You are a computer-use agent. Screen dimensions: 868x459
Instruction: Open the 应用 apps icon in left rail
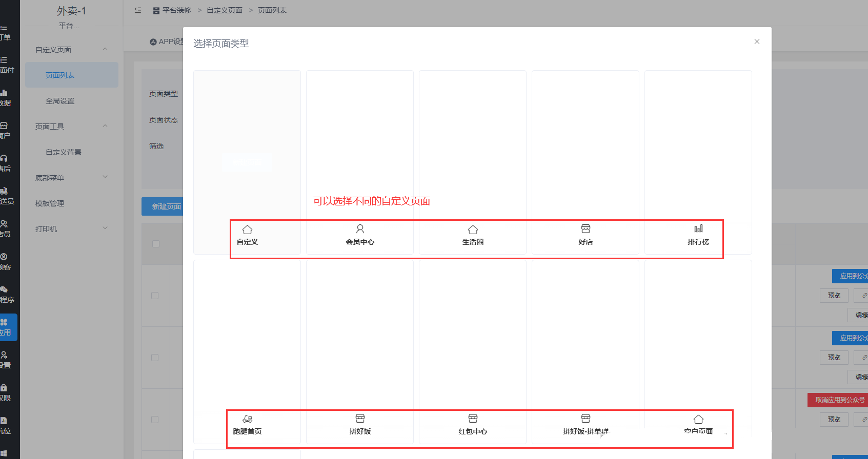pos(4,322)
